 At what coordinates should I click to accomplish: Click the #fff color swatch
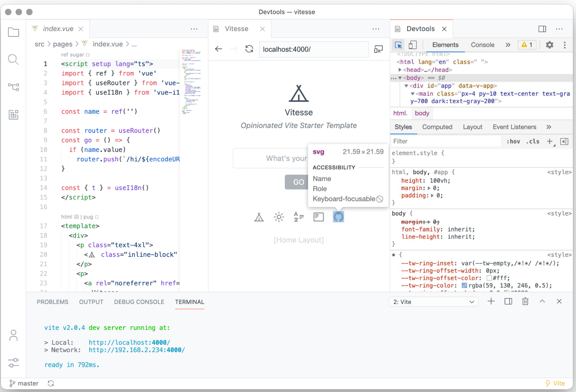tap(489, 278)
